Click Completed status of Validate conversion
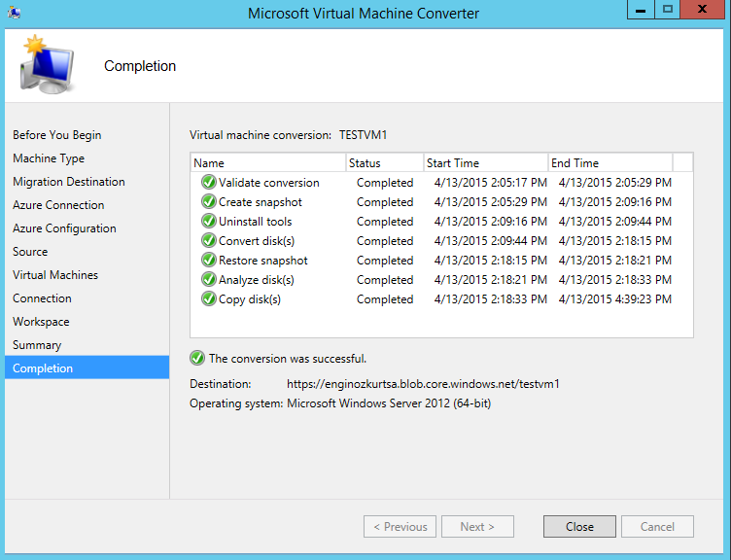 [385, 183]
